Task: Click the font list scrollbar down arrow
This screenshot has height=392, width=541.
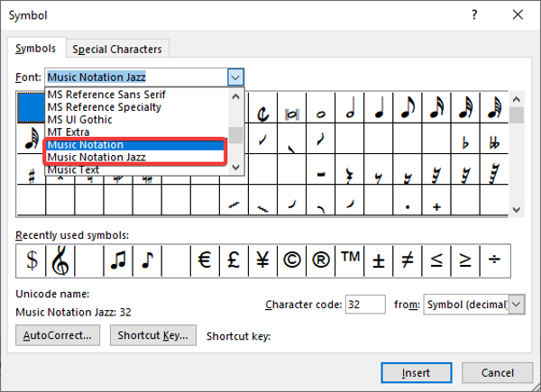Action: click(236, 167)
